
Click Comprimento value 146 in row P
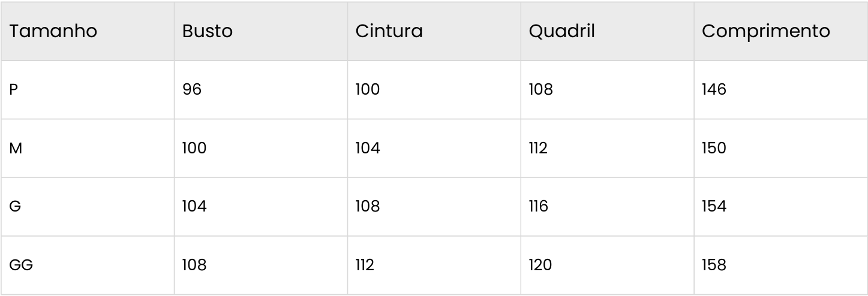point(714,90)
